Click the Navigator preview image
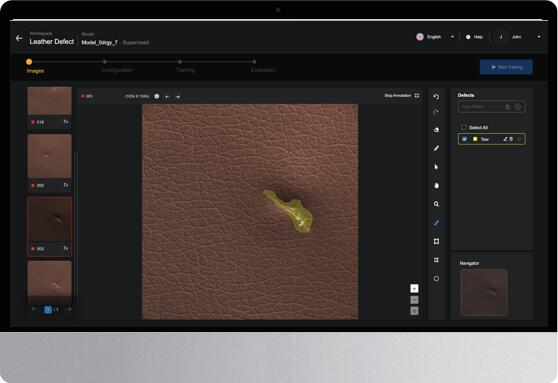The height and width of the screenshot is (383, 558). click(484, 292)
